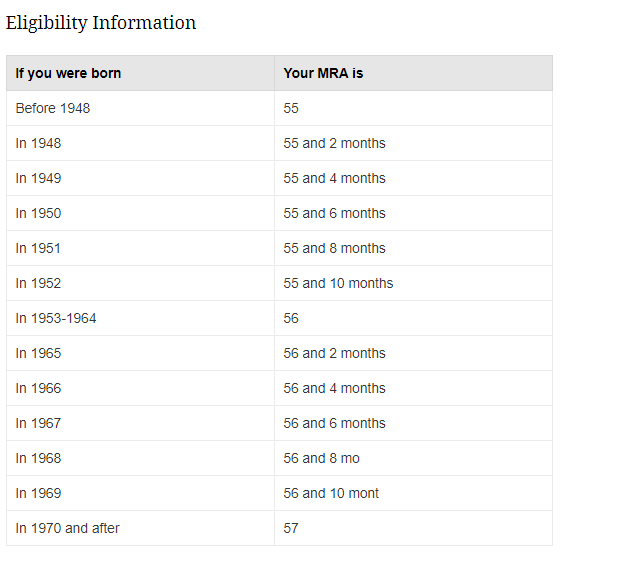Click the Eligibility Information heading
Viewport: 617px width, 563px height.
click(101, 23)
